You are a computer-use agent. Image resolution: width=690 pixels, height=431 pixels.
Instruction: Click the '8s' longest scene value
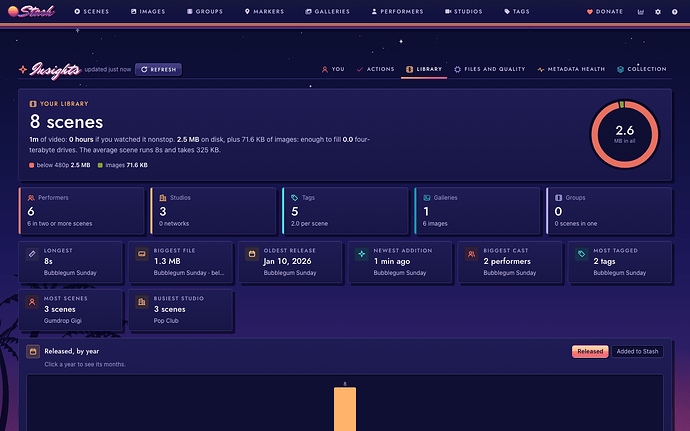[48, 262]
